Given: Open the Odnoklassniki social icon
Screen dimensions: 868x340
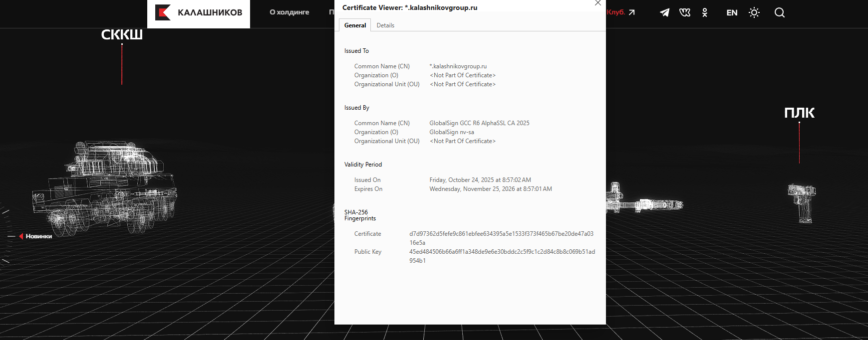Looking at the screenshot, I should tap(705, 12).
